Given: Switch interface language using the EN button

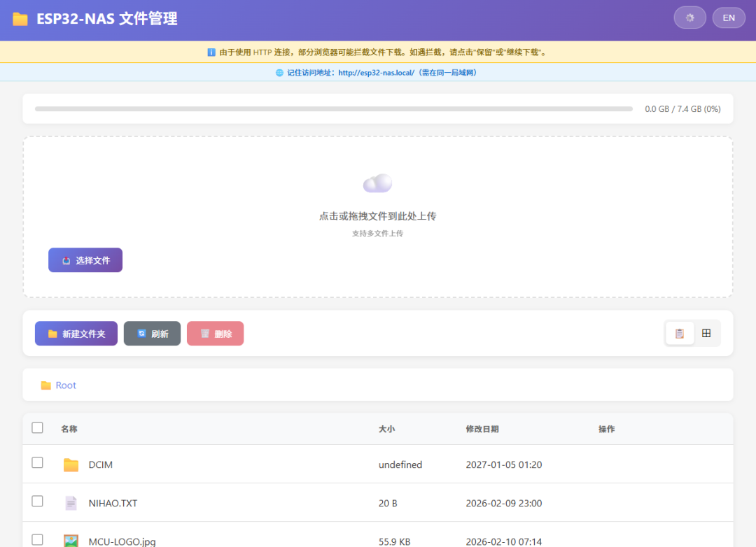Looking at the screenshot, I should (728, 17).
